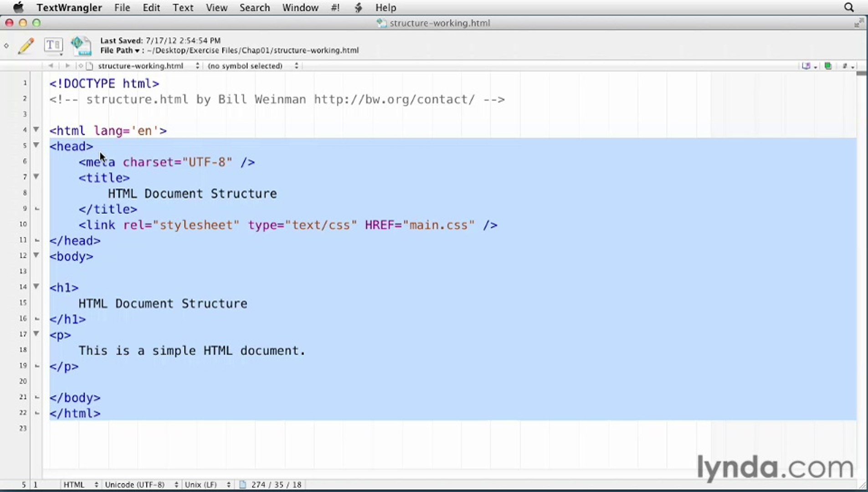The image size is (868, 492).
Task: Open the #! shebang menu
Action: (x=335, y=8)
